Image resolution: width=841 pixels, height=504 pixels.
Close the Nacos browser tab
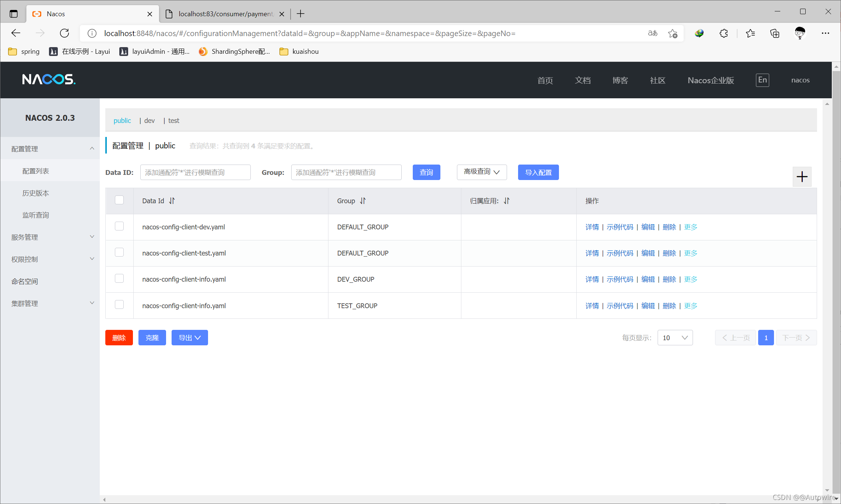click(149, 14)
